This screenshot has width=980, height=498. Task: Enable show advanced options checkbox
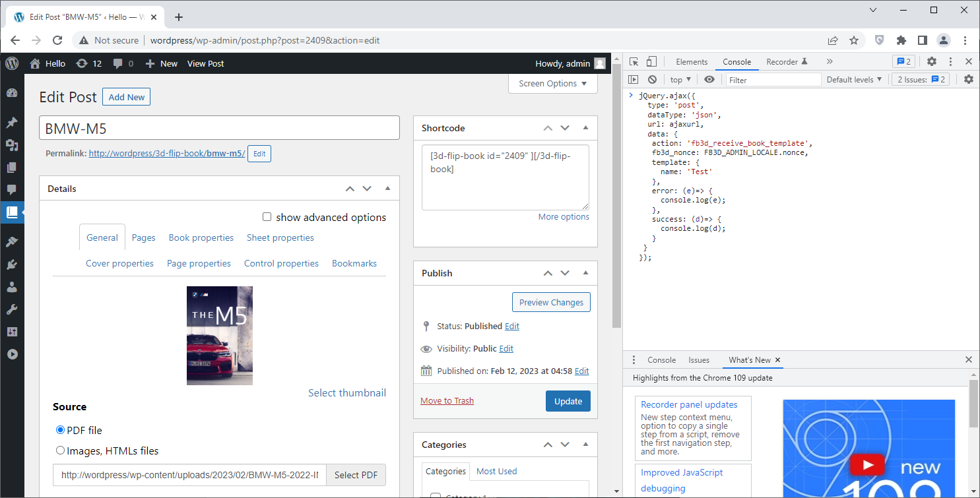267,217
